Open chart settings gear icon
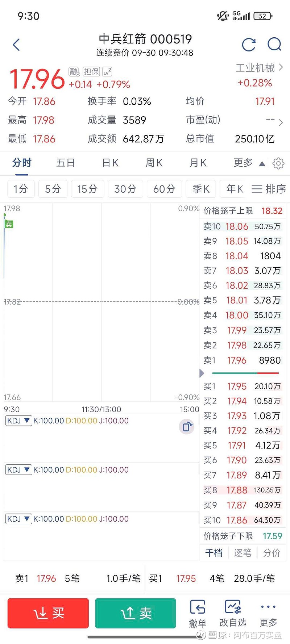This screenshot has height=644, width=290. coord(278,163)
